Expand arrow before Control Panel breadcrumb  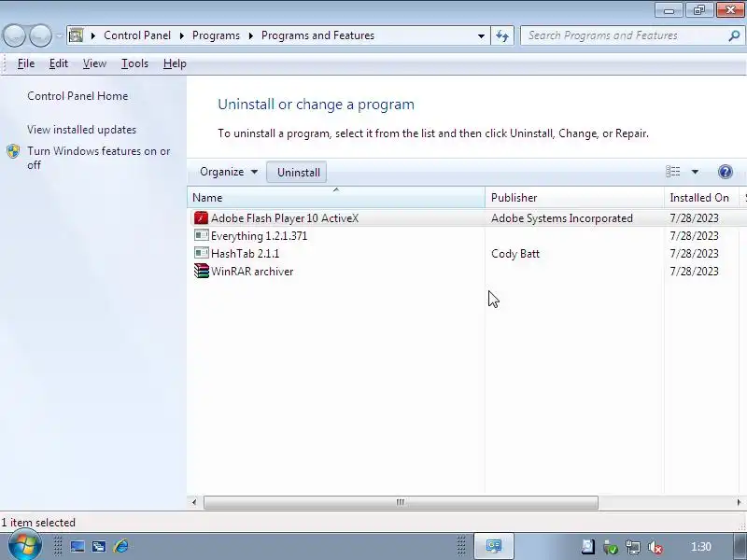(93, 35)
